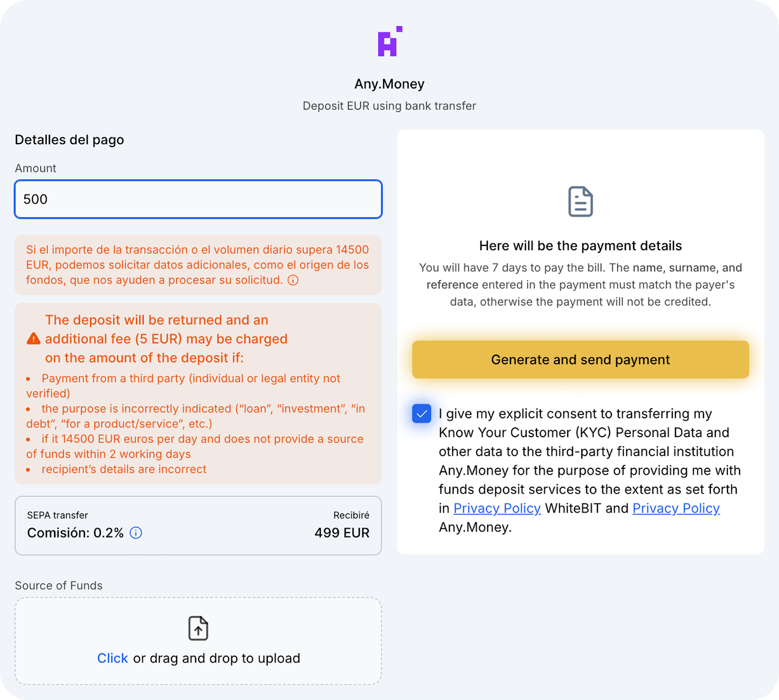The height and width of the screenshot is (700, 779).
Task: Focus the Amount input field
Action: coord(198,200)
